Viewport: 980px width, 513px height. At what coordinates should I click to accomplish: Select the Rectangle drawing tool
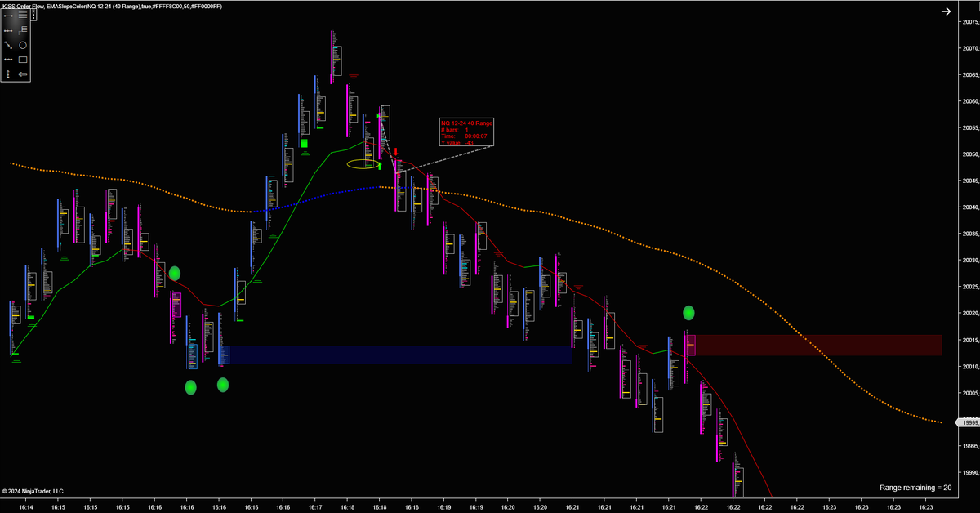tap(23, 60)
